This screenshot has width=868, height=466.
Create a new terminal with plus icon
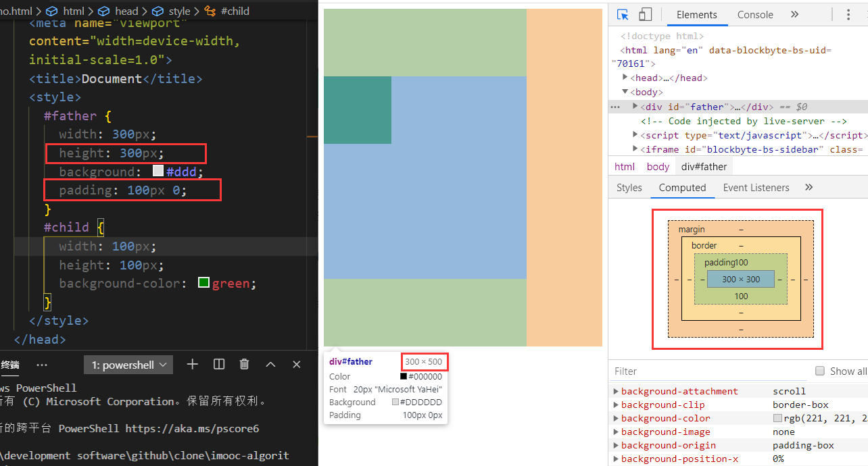pyautogui.click(x=193, y=364)
